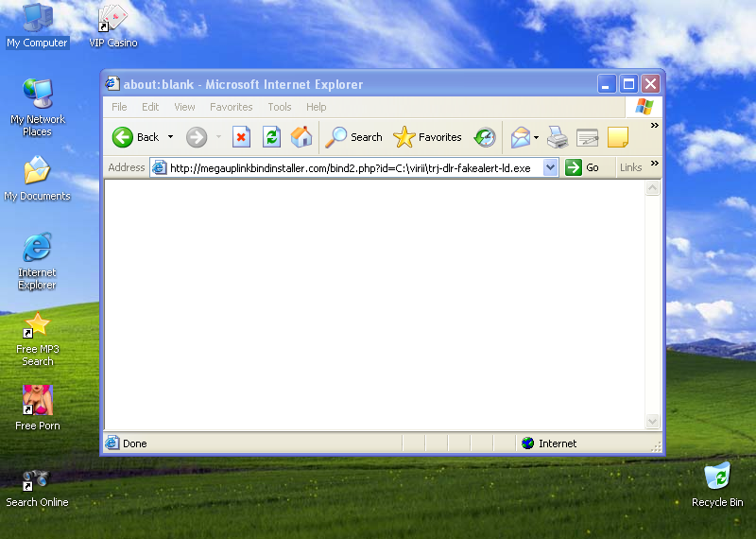Close the Internet Explorer window
This screenshot has height=539, width=756.
(650, 84)
